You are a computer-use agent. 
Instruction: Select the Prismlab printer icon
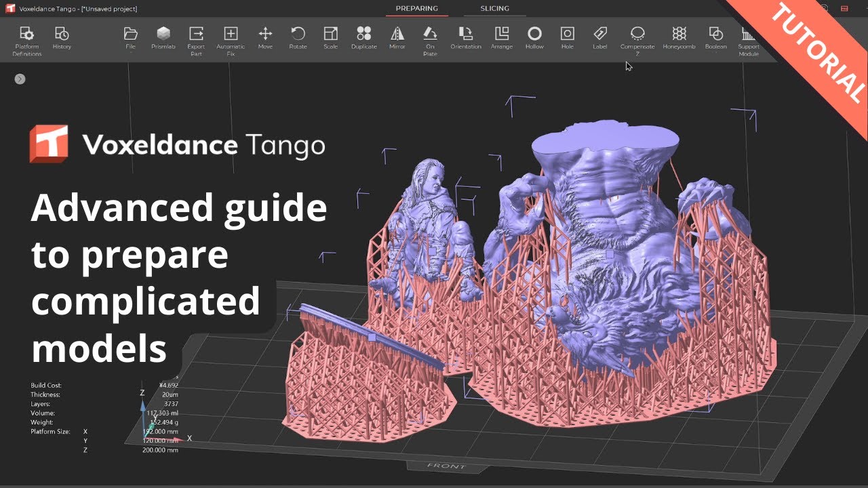(x=163, y=38)
